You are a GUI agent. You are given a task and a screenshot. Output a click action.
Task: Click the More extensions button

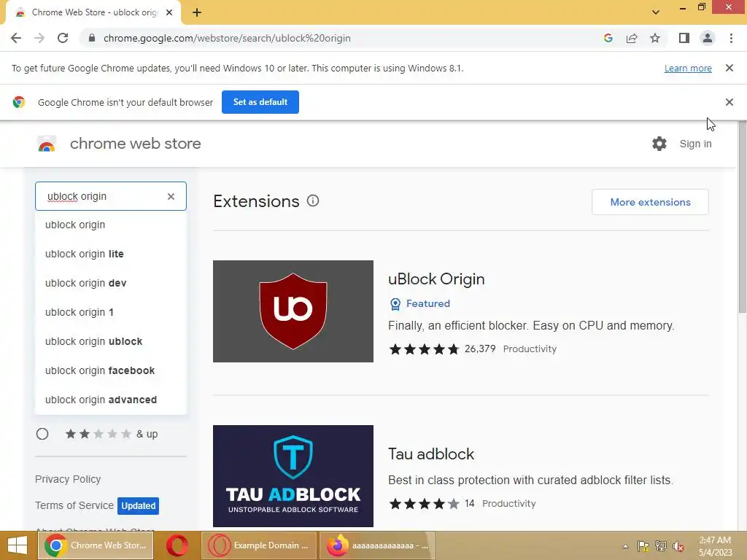tap(650, 202)
